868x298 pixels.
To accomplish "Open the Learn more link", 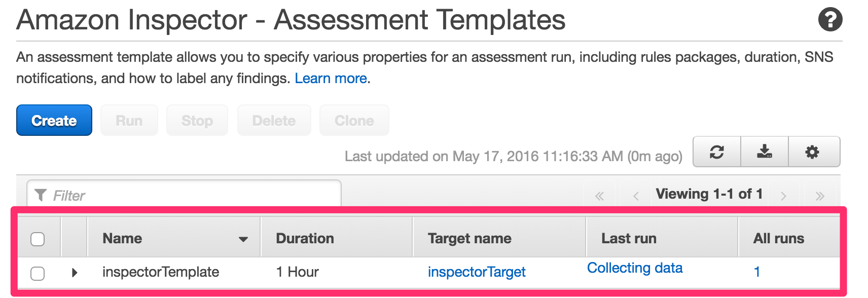I will [x=330, y=78].
